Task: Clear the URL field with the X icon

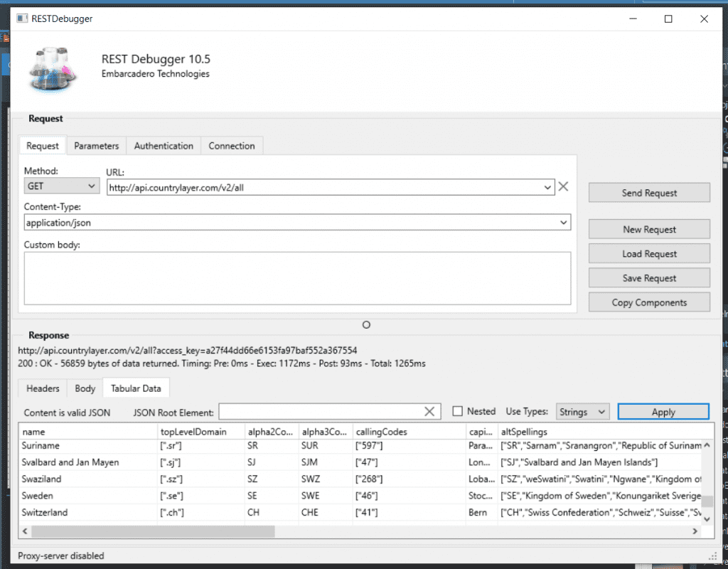Action: pos(563,187)
